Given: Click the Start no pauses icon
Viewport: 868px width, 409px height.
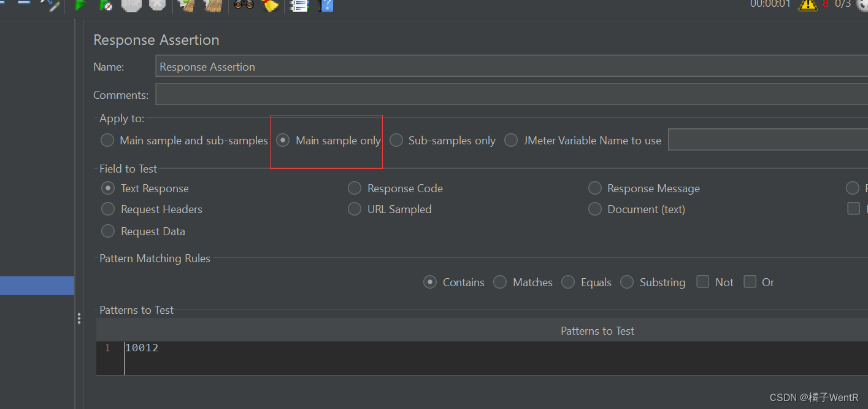Looking at the screenshot, I should (106, 6).
